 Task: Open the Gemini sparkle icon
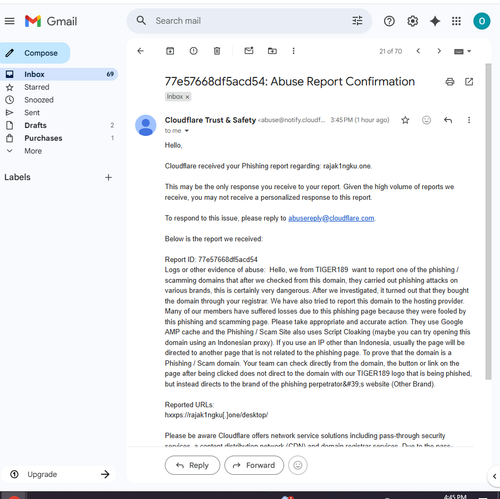tap(435, 21)
